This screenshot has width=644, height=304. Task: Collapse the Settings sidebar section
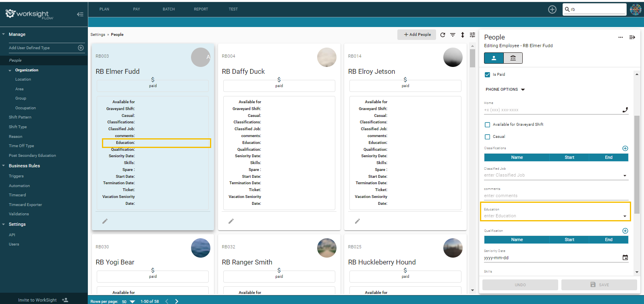[4, 224]
